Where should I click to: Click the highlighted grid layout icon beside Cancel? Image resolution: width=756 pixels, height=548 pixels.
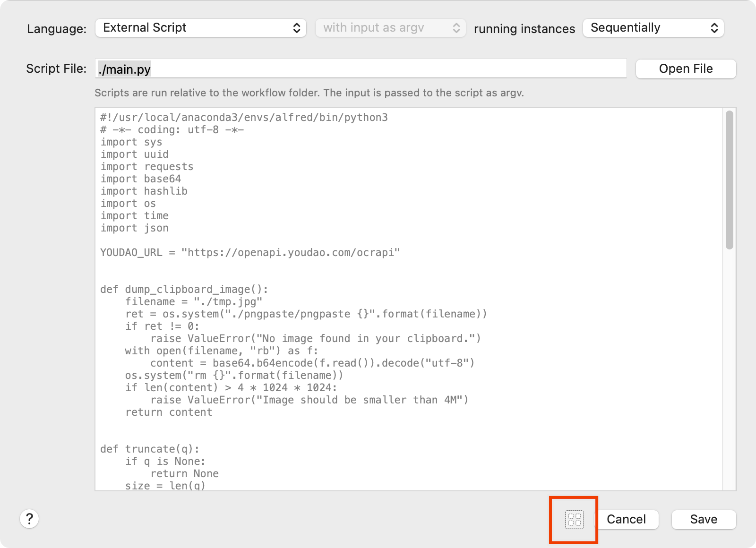[x=574, y=520]
